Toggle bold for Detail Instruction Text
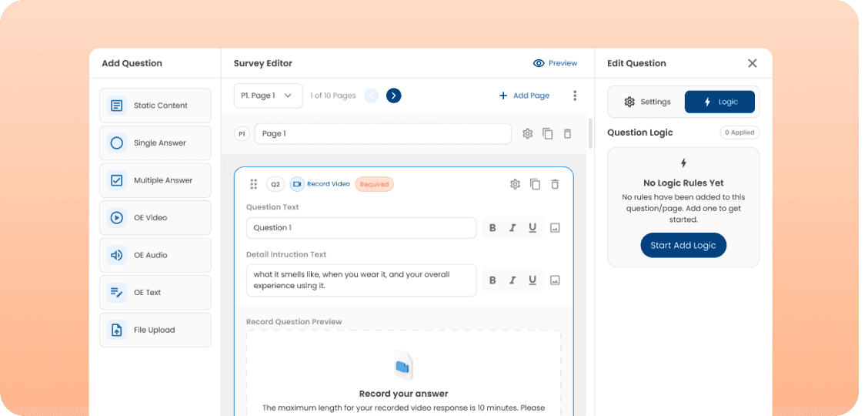 [492, 280]
